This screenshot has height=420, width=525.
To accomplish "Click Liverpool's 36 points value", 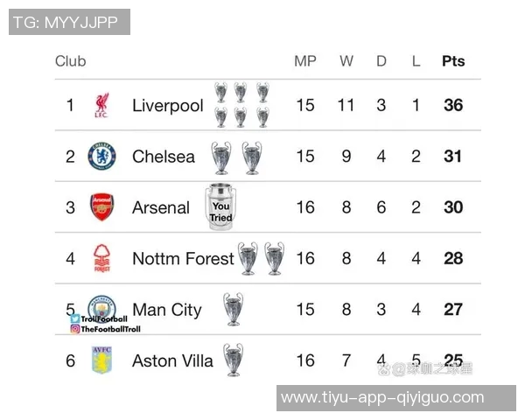I will pos(453,106).
